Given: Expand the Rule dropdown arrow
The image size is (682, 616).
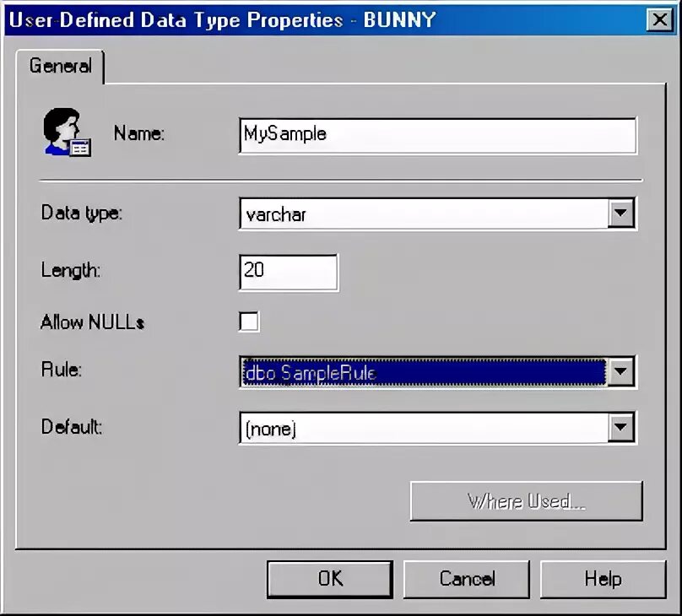Looking at the screenshot, I should tap(620, 371).
